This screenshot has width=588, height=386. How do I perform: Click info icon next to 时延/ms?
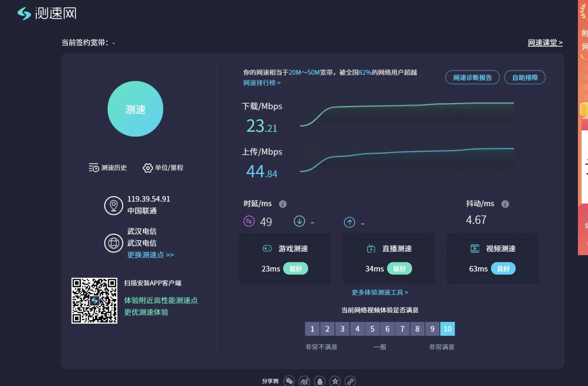[283, 204]
